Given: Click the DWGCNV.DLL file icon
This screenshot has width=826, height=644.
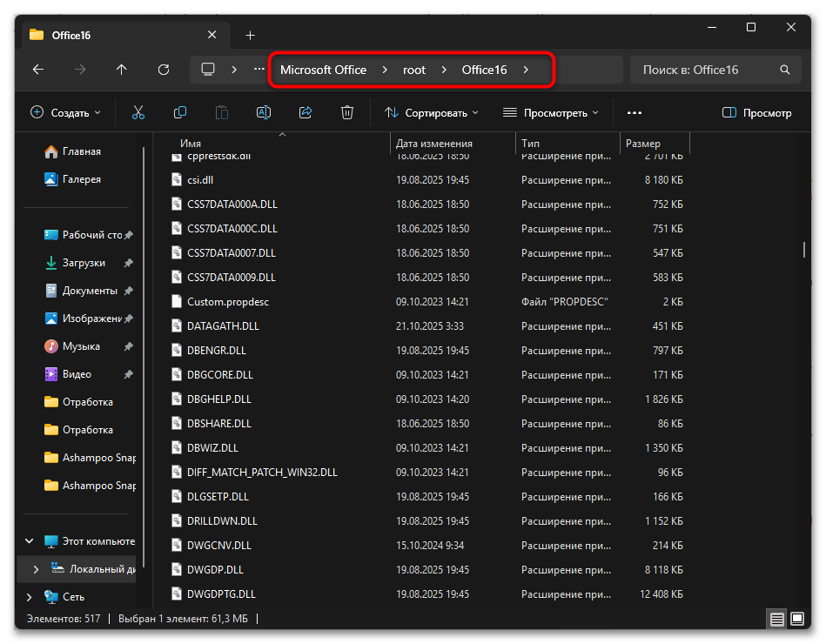Looking at the screenshot, I should pyautogui.click(x=177, y=545).
